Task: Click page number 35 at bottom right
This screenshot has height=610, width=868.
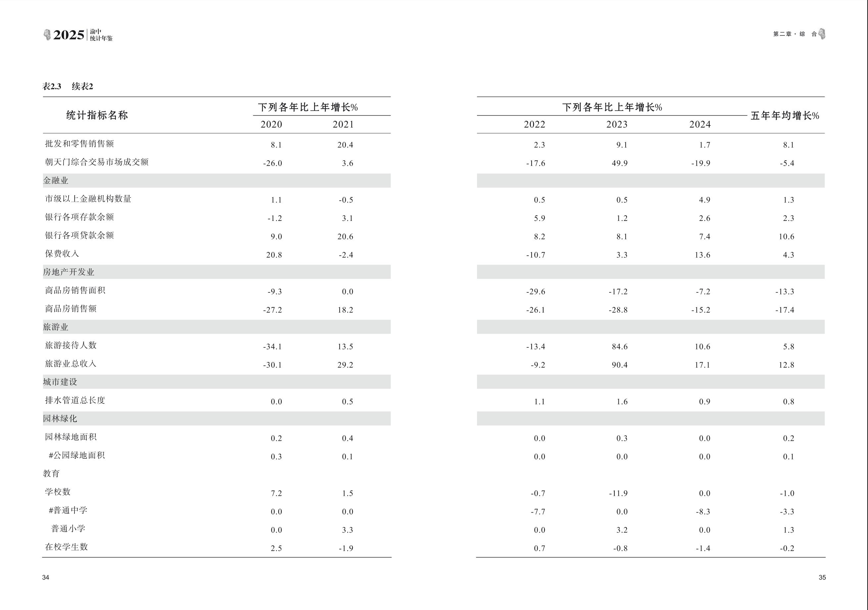Action: pos(822,578)
